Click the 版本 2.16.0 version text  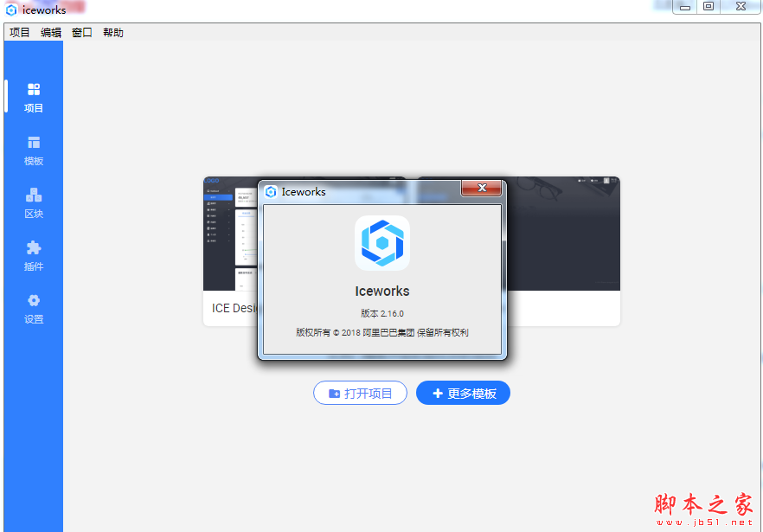click(x=382, y=313)
